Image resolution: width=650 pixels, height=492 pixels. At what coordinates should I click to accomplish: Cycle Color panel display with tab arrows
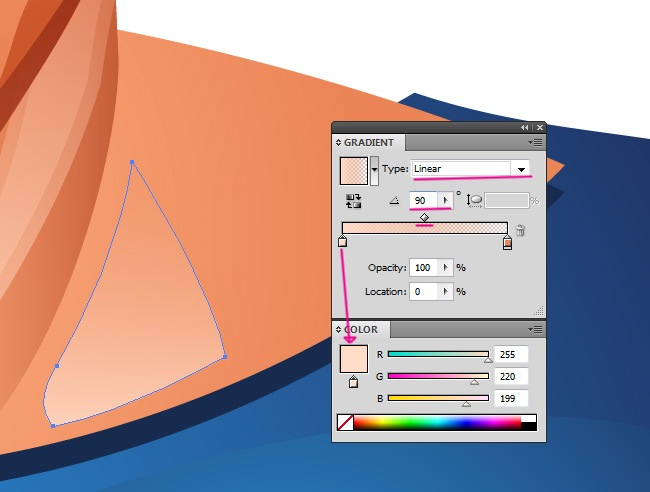click(338, 330)
